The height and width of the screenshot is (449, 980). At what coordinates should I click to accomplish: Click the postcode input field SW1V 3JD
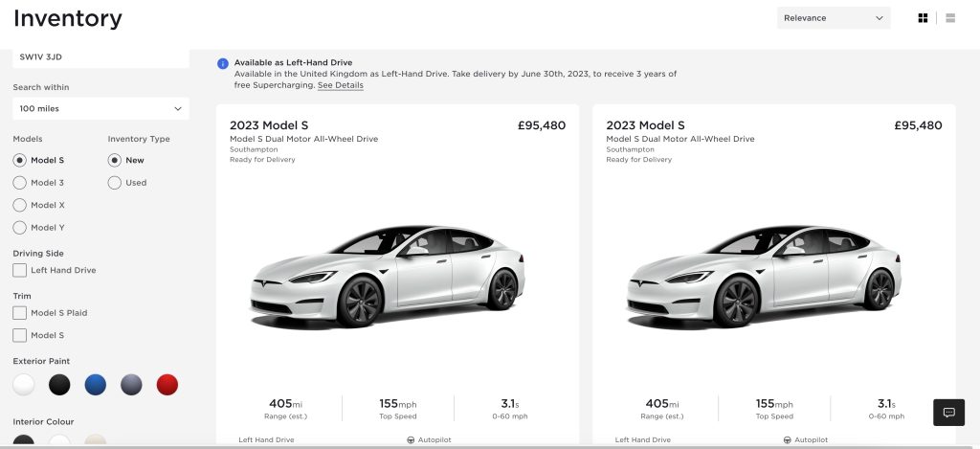(100, 57)
